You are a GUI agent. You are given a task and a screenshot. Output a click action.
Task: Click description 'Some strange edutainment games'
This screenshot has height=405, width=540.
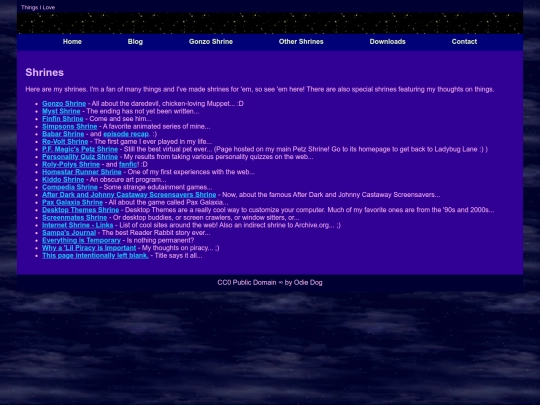tap(158, 187)
